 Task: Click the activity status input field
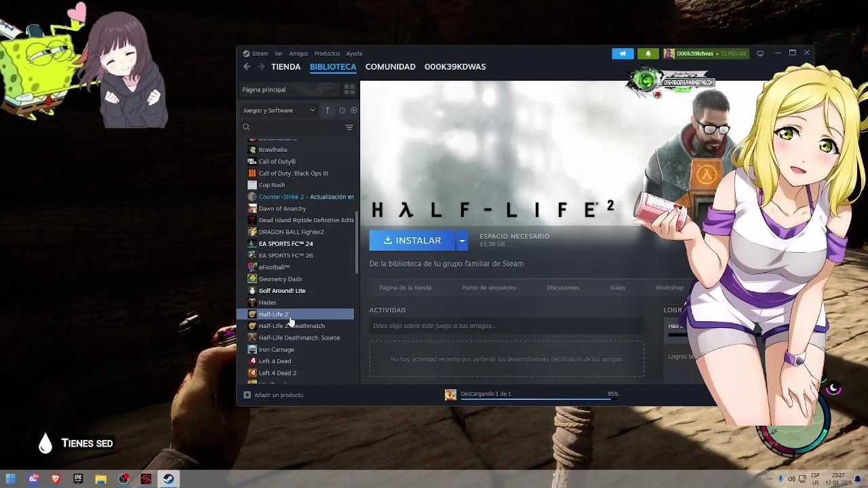507,326
